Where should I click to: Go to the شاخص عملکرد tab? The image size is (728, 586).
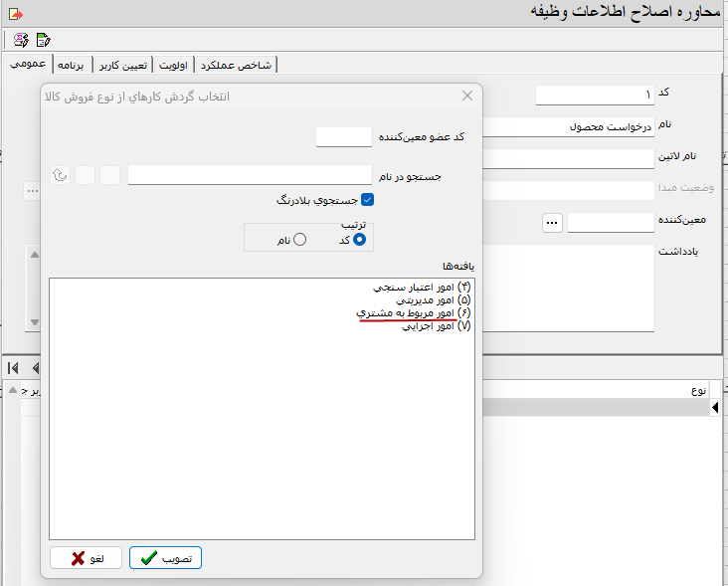coord(236,65)
